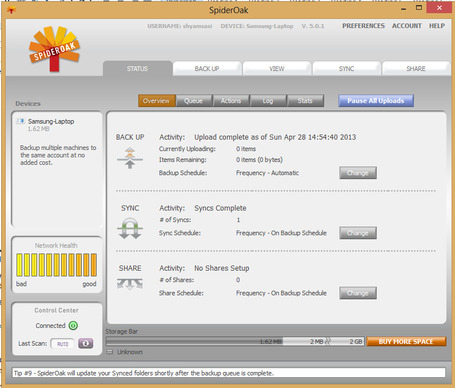Viewport: 455px width, 388px height.
Task: Click the 'Backup multiple machines' notice text
Action: [x=58, y=155]
